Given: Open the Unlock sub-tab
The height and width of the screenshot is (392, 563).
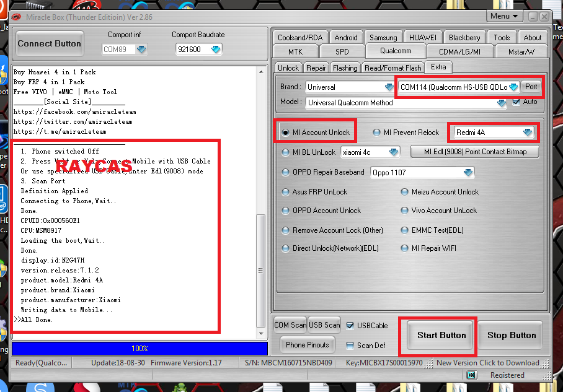Looking at the screenshot, I should pos(288,68).
